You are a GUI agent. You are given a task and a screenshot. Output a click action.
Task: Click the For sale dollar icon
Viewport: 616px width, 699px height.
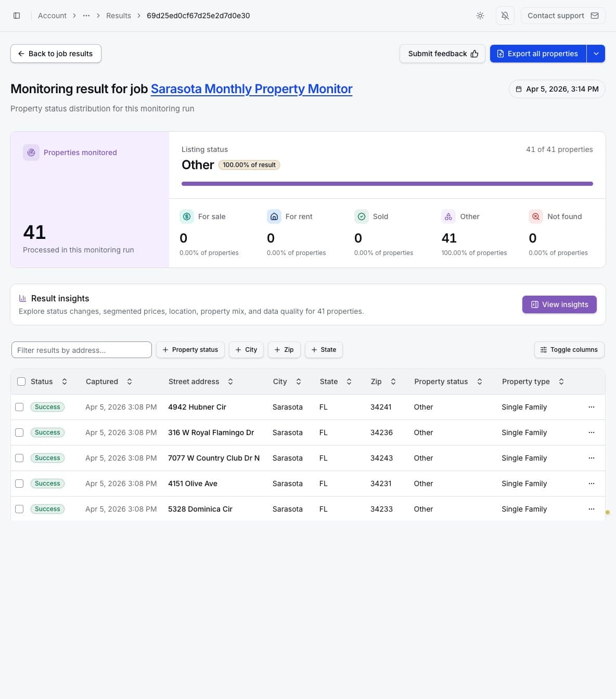[x=187, y=217]
